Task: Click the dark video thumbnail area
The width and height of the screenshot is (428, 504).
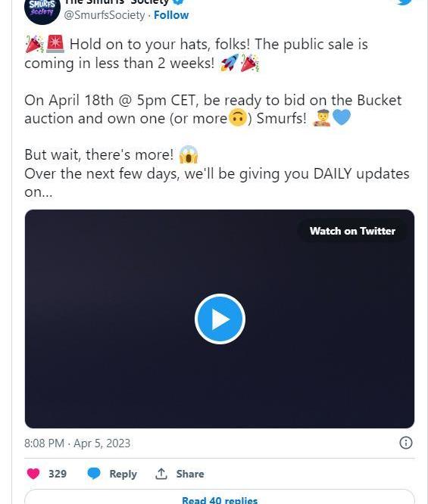Action: point(220,319)
